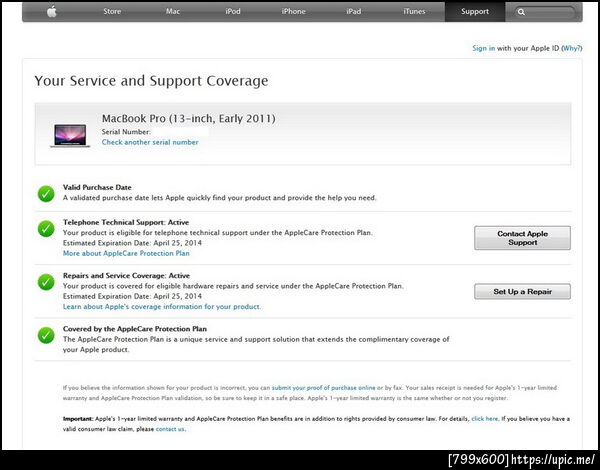Click Covered by the AppleCare Protection Plan heading
The image size is (600, 470).
(135, 329)
